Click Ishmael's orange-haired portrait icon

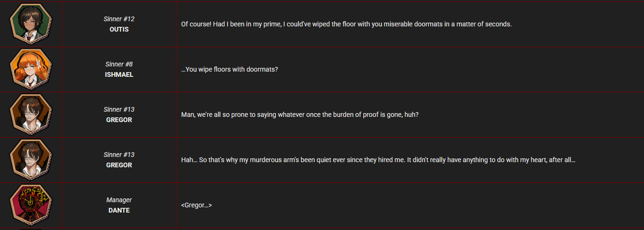[x=31, y=69]
